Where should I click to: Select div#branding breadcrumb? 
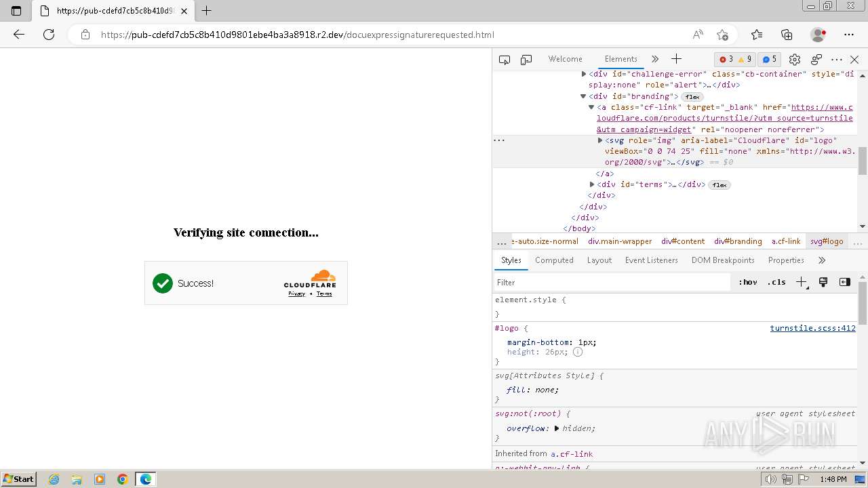coord(738,241)
